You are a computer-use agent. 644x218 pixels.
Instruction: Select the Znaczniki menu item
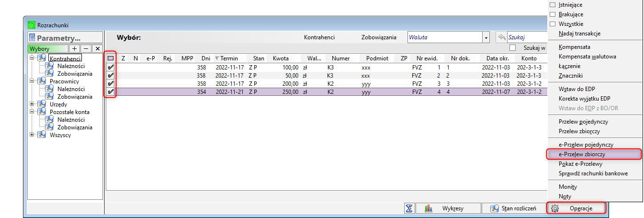pos(594,76)
